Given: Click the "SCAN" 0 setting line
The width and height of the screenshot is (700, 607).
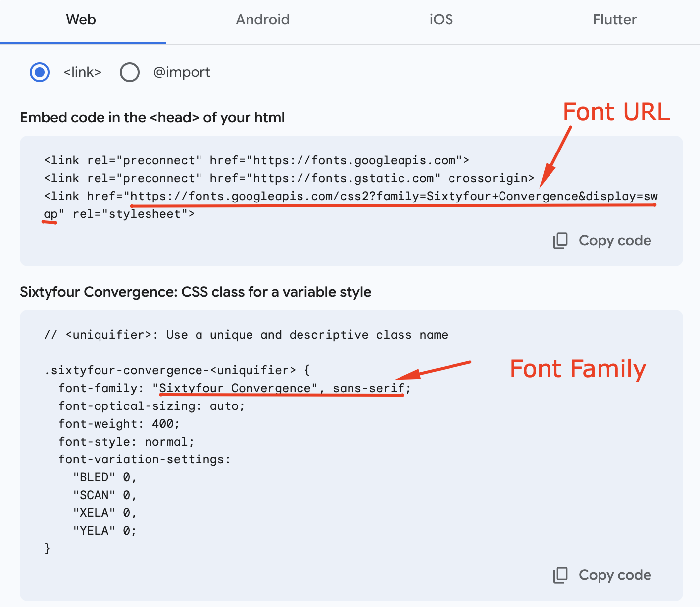Looking at the screenshot, I should point(104,496).
